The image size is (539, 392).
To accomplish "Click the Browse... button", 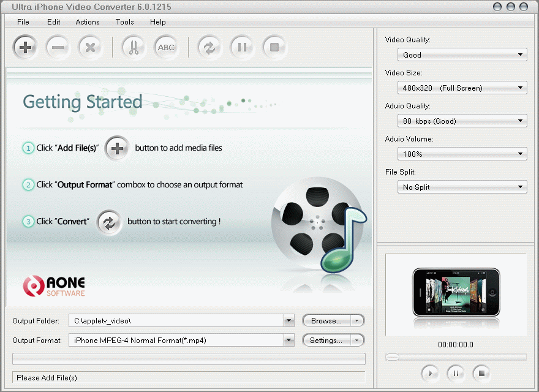I will [326, 321].
